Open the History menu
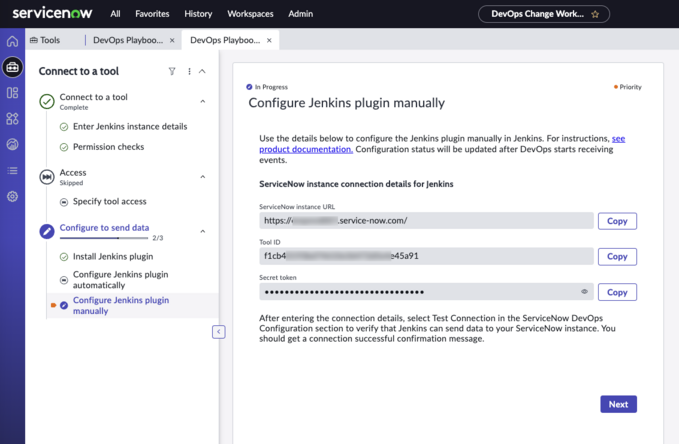This screenshot has height=444, width=679. 198,14
